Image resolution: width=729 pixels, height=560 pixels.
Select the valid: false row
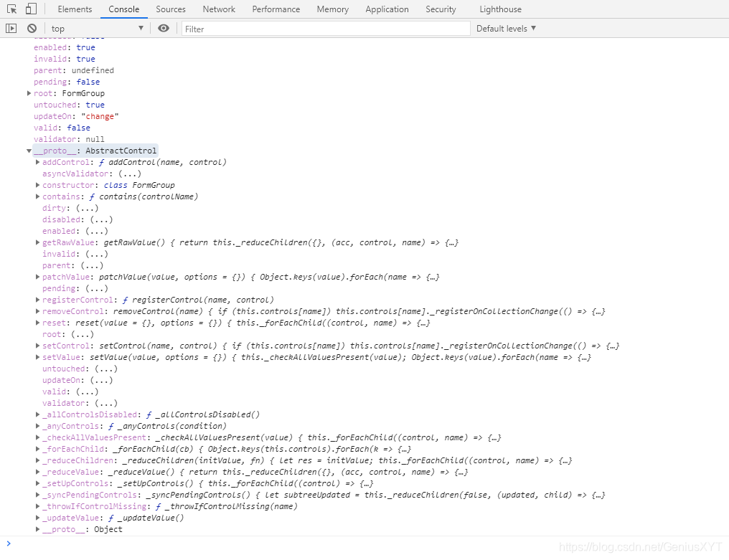point(62,128)
